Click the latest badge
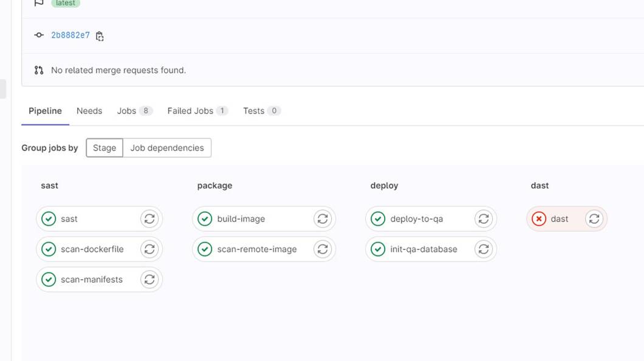This screenshot has height=361, width=644. click(65, 3)
